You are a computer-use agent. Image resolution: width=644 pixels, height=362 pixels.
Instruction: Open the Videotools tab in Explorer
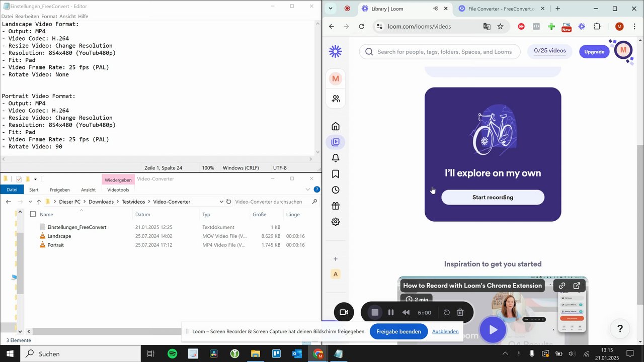click(x=118, y=190)
